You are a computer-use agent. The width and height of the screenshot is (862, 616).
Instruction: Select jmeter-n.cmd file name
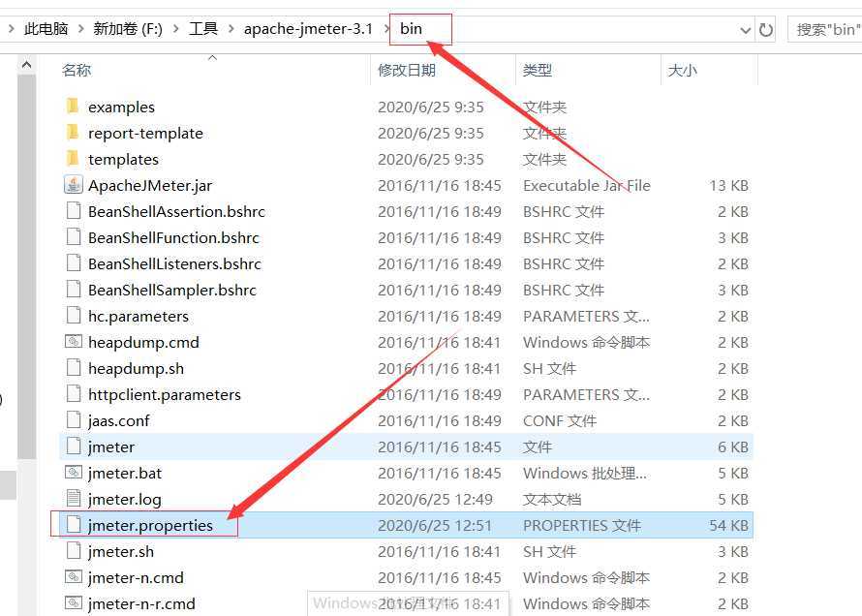coord(136,578)
